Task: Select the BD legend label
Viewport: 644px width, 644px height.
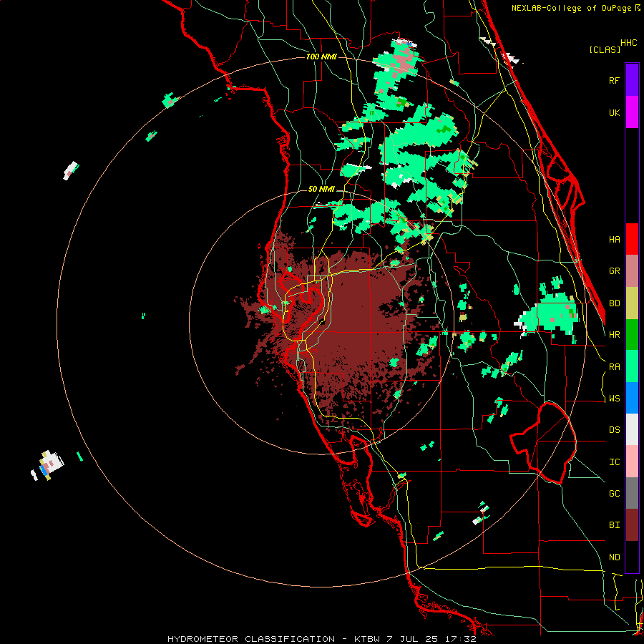Action: [614, 303]
